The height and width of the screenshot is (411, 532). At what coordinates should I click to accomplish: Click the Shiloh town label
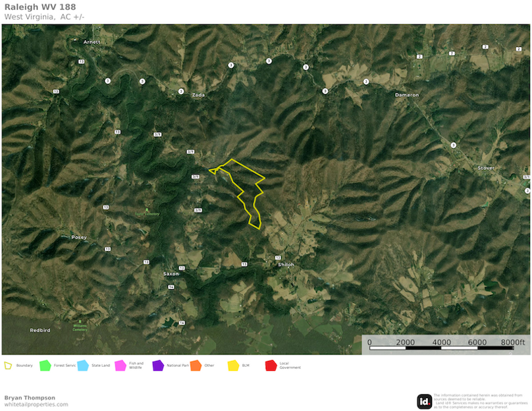click(x=285, y=262)
